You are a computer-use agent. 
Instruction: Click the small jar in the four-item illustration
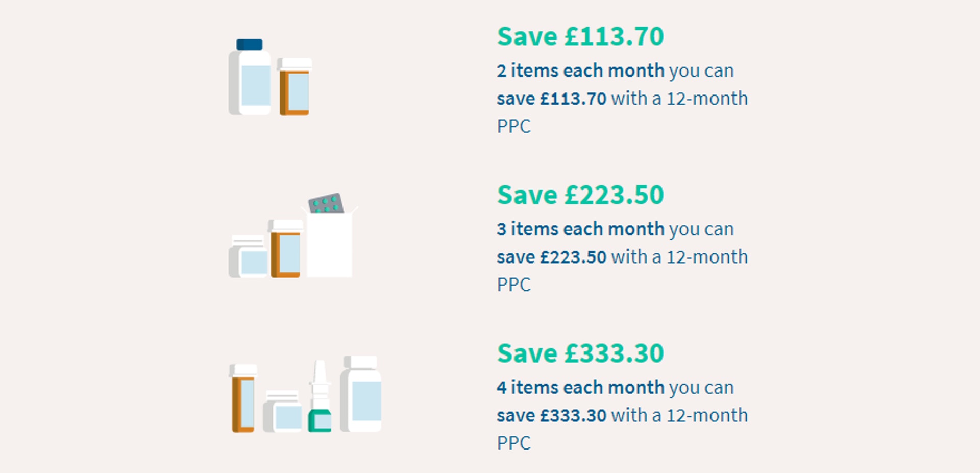click(x=282, y=411)
